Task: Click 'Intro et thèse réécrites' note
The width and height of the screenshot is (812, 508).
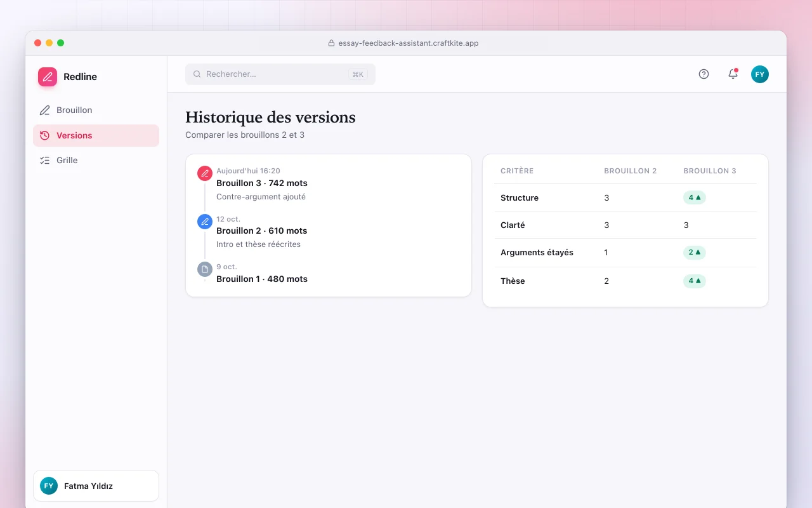Action: click(258, 244)
